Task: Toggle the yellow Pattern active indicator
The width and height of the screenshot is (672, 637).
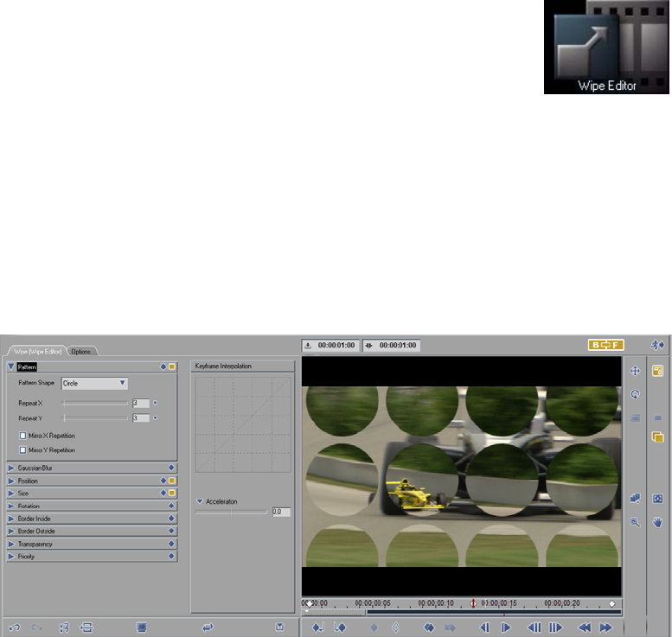Action: tap(172, 366)
